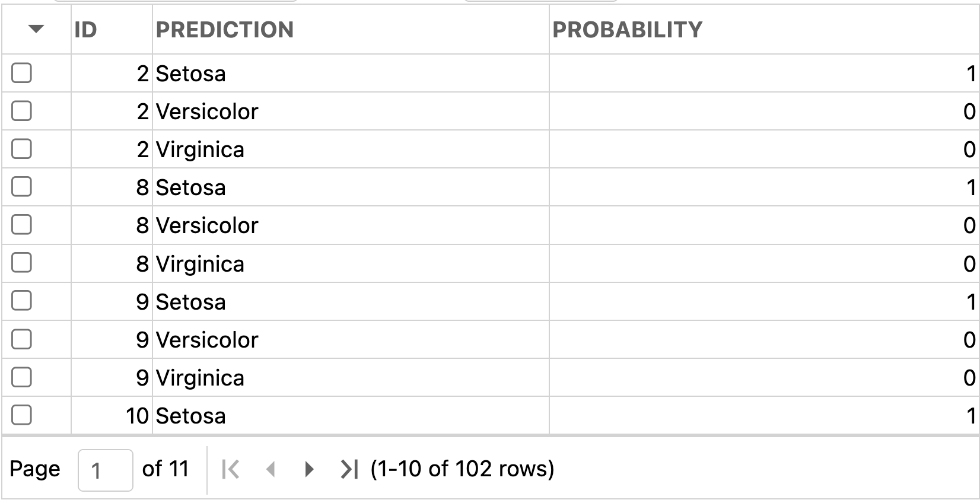
Task: Sort by the PREDICTION column header
Action: (x=351, y=30)
